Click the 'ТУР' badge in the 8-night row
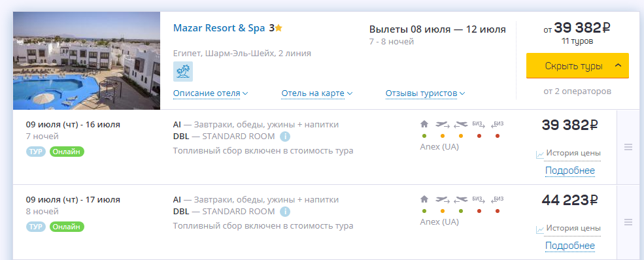644x260 pixels. coord(37,227)
